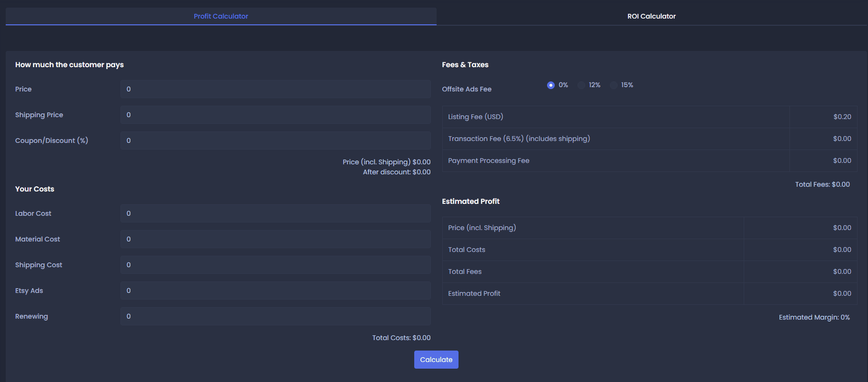This screenshot has width=868, height=382.
Task: Focus the Price input field
Action: pyautogui.click(x=276, y=89)
